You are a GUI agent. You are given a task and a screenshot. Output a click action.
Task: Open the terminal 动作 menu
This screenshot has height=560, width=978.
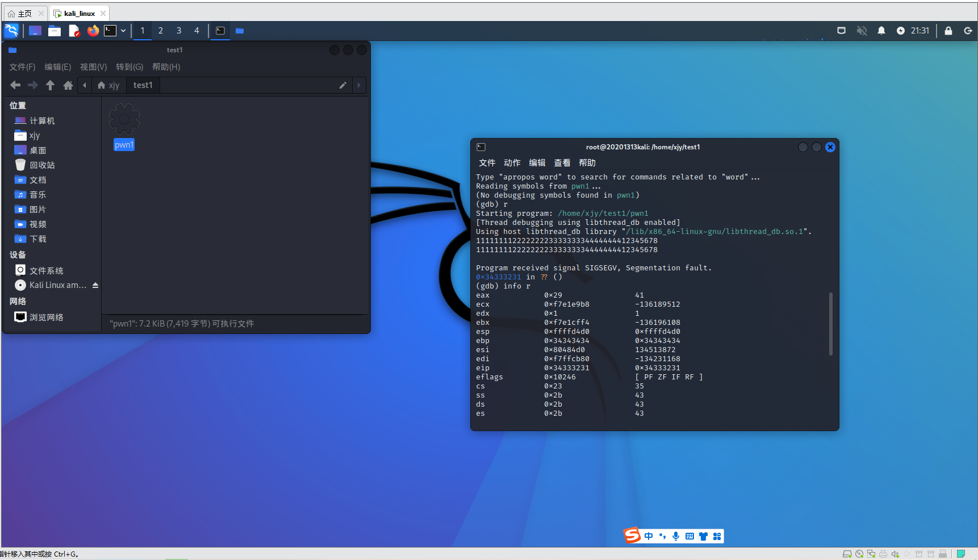(x=512, y=163)
